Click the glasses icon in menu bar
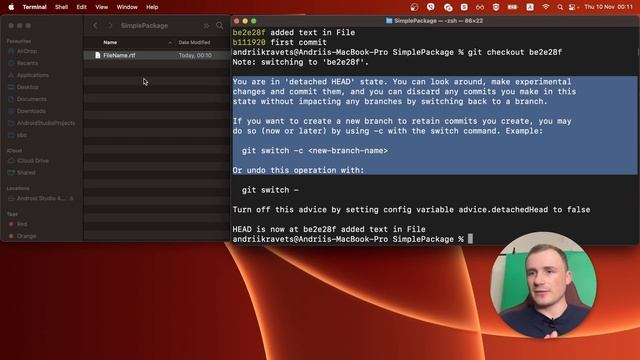The width and height of the screenshot is (640, 360). click(480, 7)
